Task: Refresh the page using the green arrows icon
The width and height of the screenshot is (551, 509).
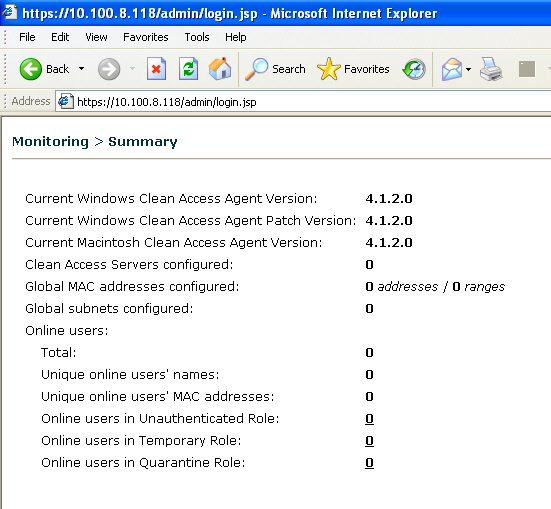Action: [x=188, y=69]
